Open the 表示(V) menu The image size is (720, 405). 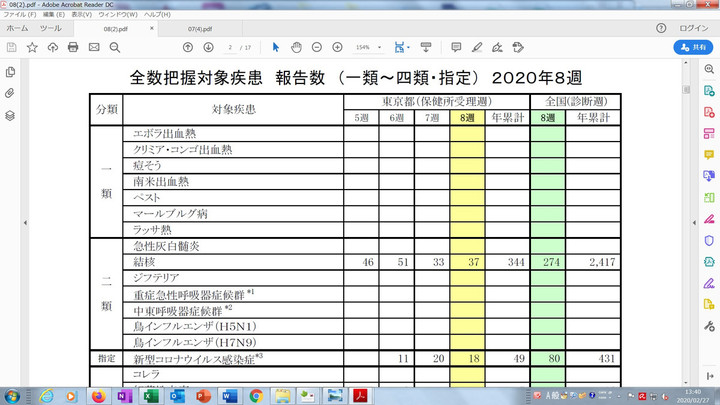tap(83, 15)
